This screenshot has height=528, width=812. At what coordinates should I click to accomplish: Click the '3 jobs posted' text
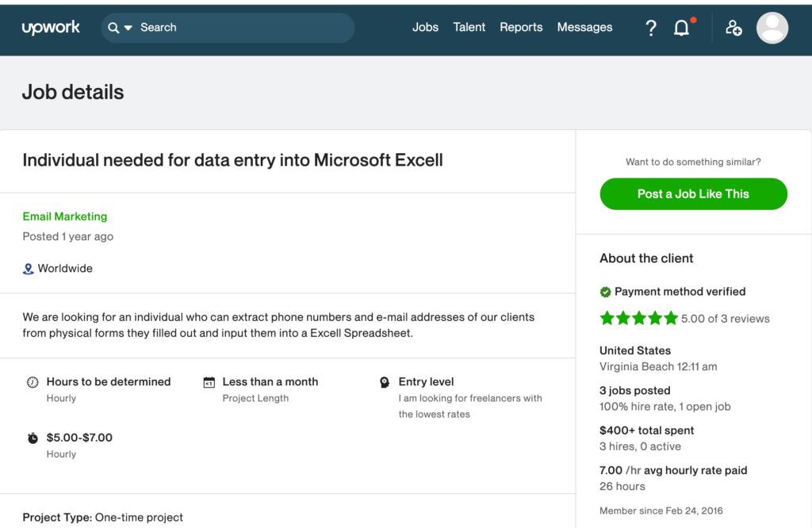click(x=635, y=390)
